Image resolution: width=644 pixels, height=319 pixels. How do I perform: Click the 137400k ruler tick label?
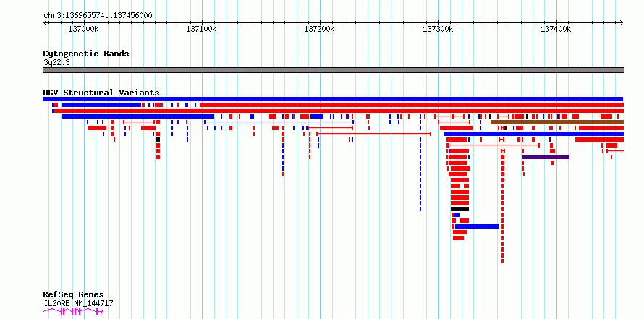pos(556,29)
